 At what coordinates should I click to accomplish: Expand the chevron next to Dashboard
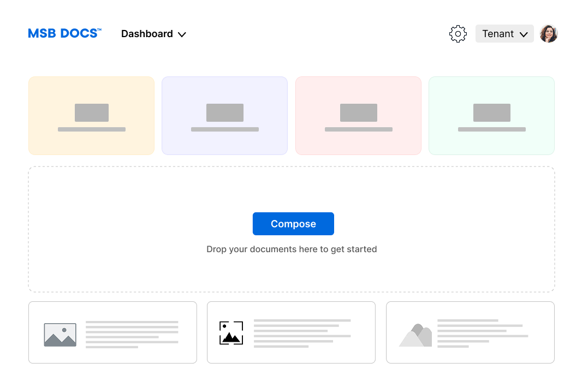pyautogui.click(x=182, y=34)
